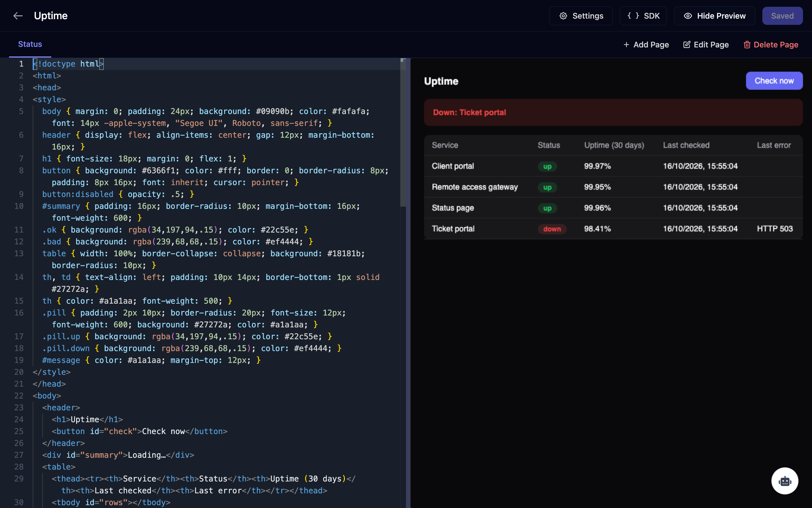Open the SDK braces button
The width and height of the screenshot is (812, 508).
point(643,16)
